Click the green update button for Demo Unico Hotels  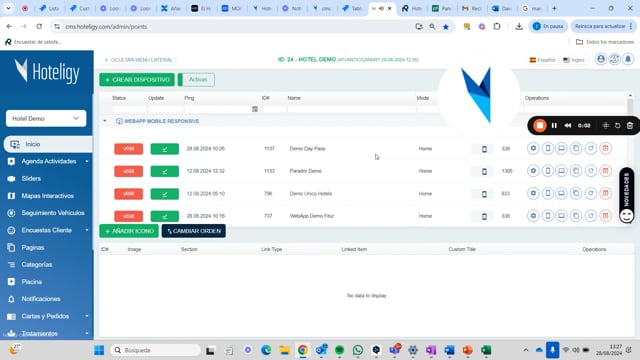click(x=164, y=194)
